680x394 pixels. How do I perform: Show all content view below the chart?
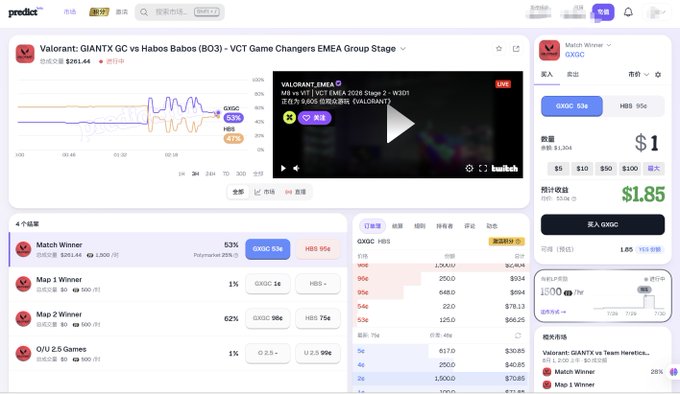tap(238, 192)
